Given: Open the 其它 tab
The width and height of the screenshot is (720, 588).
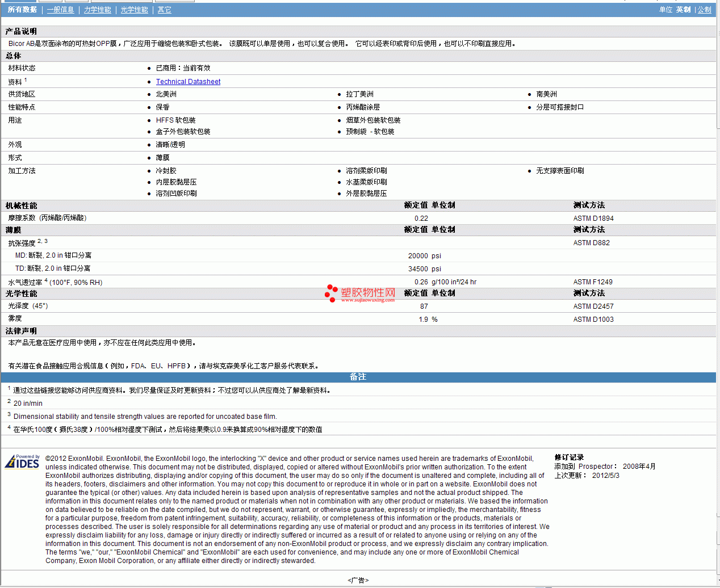Looking at the screenshot, I should (x=165, y=10).
